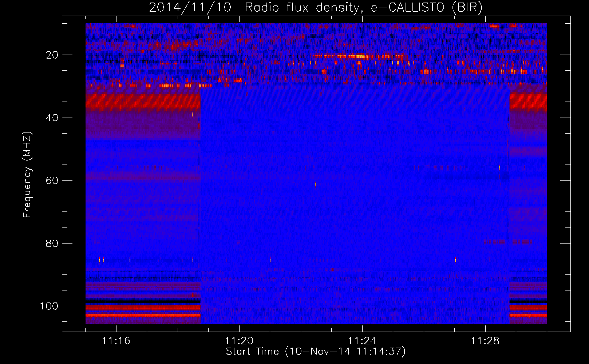Click the plot title '2014/11/10 Radio flux density, e-CALLISTO (BIR)'
589x364 pixels.
coord(316,8)
